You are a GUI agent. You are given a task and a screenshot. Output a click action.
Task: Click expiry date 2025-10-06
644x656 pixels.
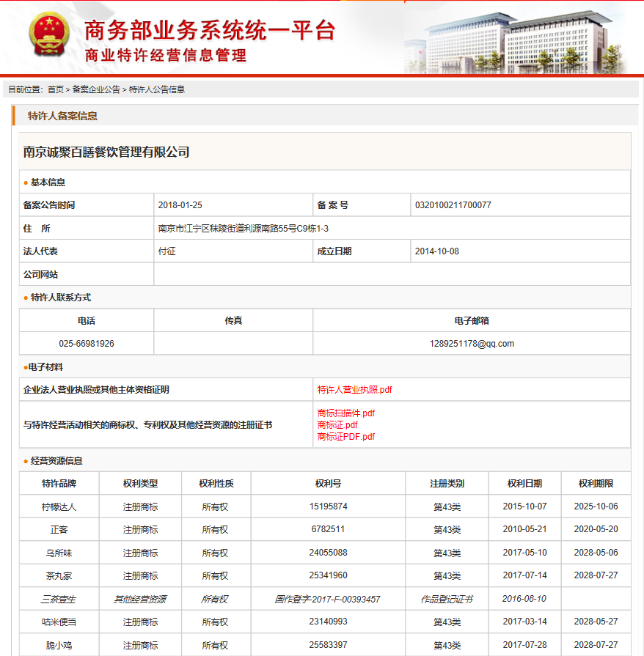pyautogui.click(x=596, y=506)
